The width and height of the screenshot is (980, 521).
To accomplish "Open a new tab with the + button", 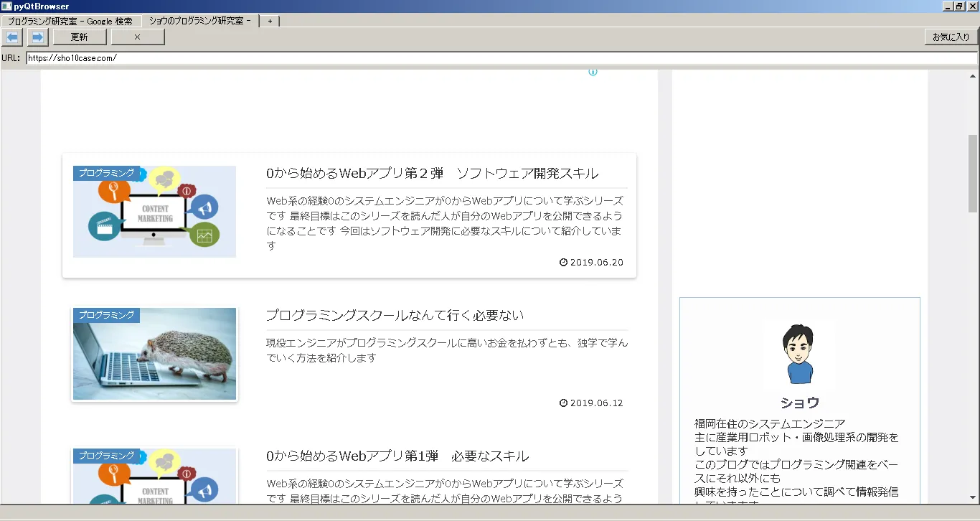I will click(x=270, y=21).
